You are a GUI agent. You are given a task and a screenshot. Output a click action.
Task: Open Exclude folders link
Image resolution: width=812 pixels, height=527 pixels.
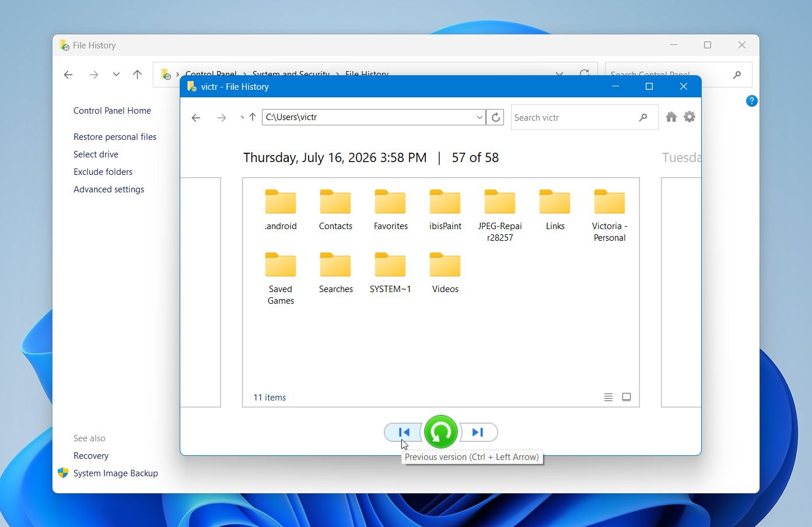[103, 172]
